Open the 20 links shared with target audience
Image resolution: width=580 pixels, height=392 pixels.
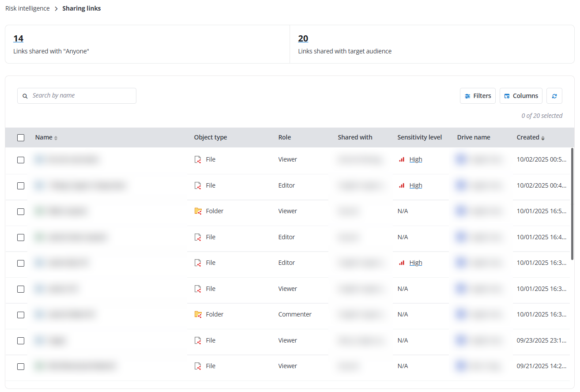click(x=303, y=38)
